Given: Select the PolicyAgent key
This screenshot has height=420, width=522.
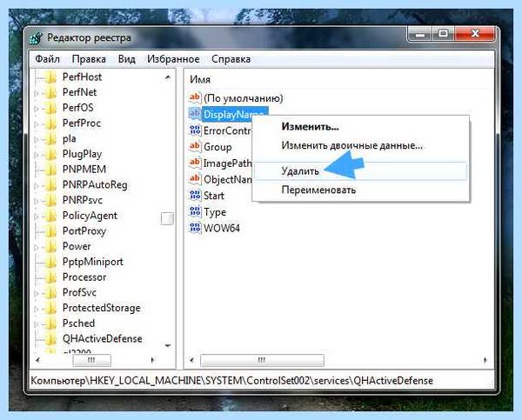Looking at the screenshot, I should (x=90, y=216).
